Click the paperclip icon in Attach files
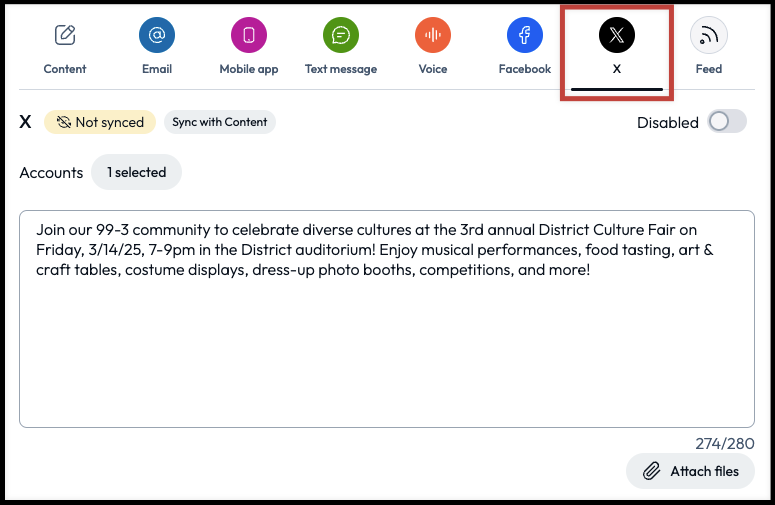775x505 pixels. click(651, 471)
